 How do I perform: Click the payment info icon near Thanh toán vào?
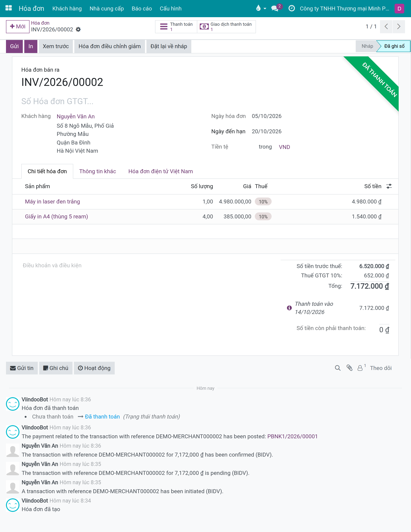point(289,308)
